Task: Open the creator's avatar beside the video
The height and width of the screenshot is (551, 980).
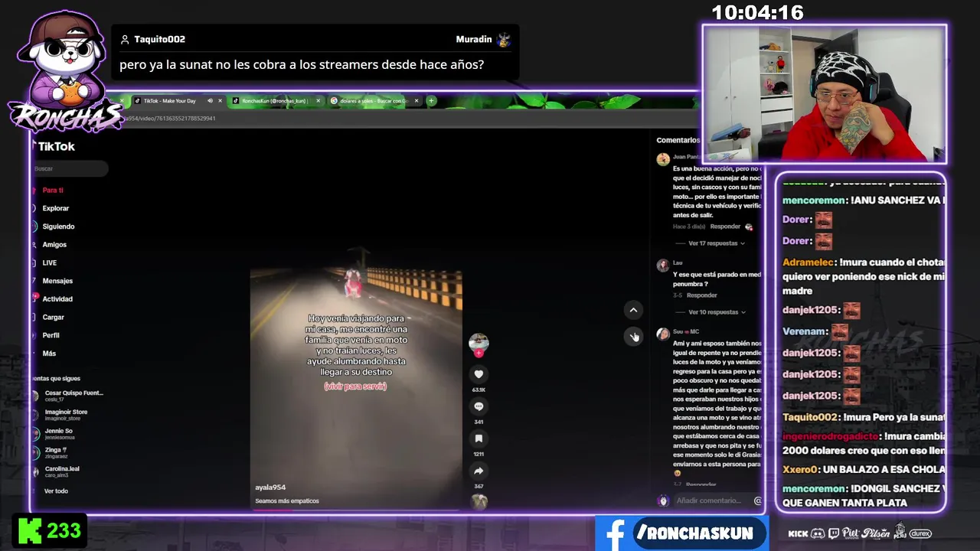Action: (479, 342)
